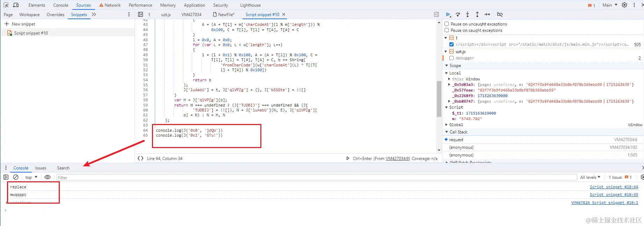Open the top execution context dropdown
Viewport: 644px width, 226px height.
pyautogui.click(x=31, y=177)
